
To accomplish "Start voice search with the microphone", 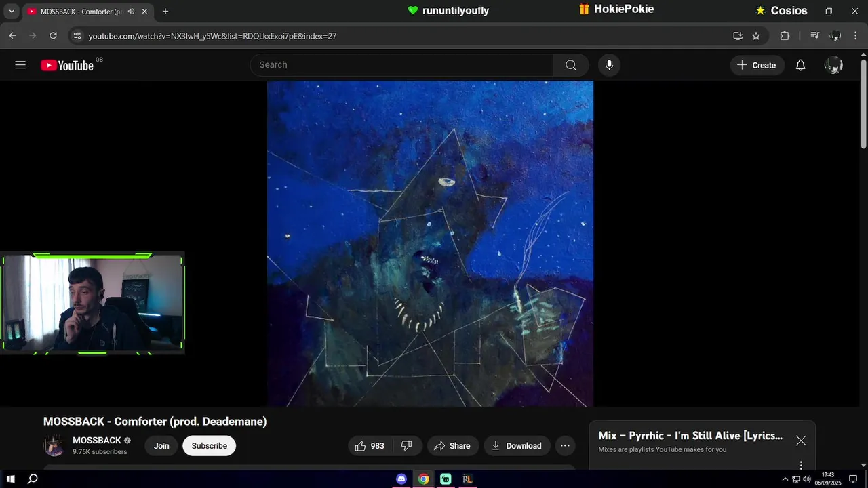I will (x=609, y=65).
